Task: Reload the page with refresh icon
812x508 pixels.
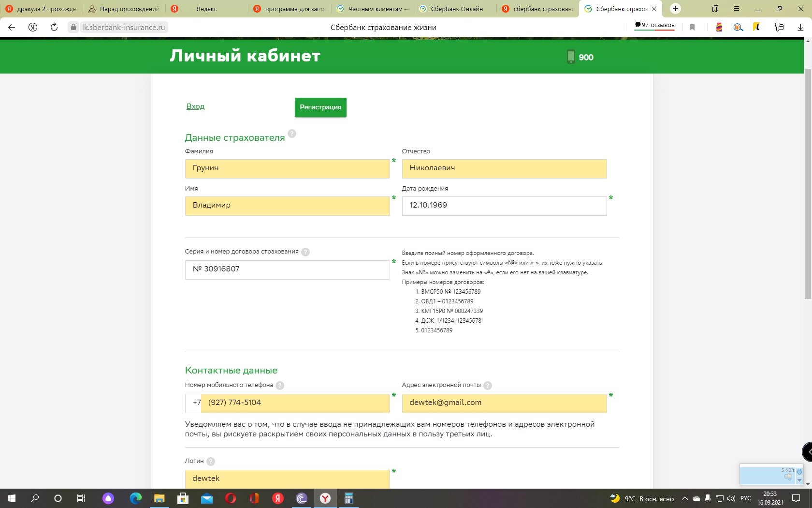Action: click(x=54, y=27)
